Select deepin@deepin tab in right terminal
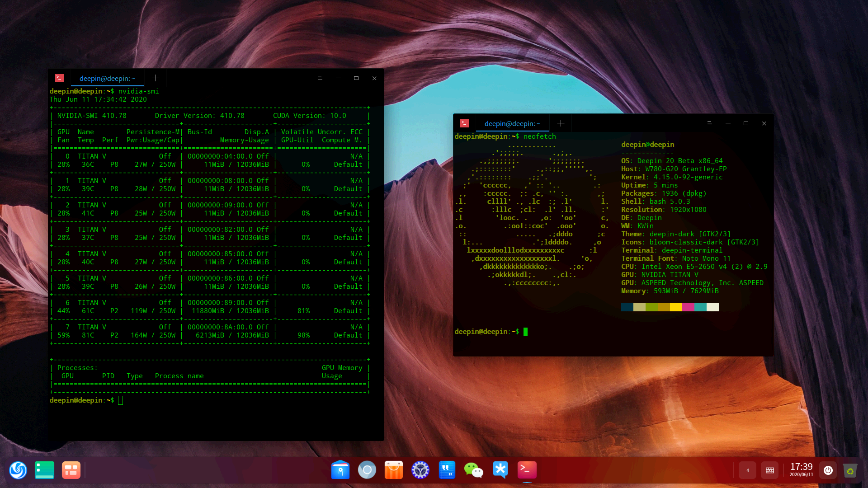The height and width of the screenshot is (488, 868). click(x=512, y=124)
